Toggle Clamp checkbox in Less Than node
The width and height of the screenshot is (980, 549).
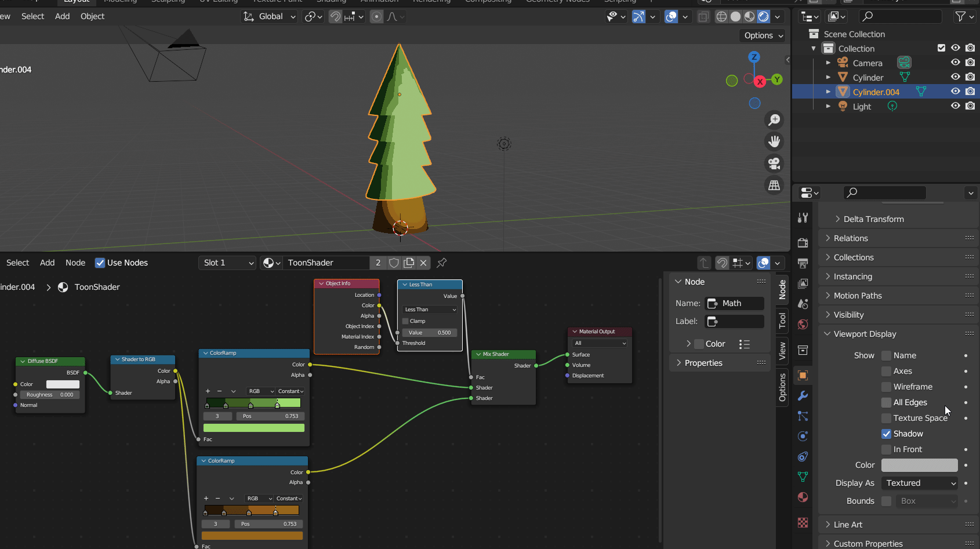coord(405,321)
